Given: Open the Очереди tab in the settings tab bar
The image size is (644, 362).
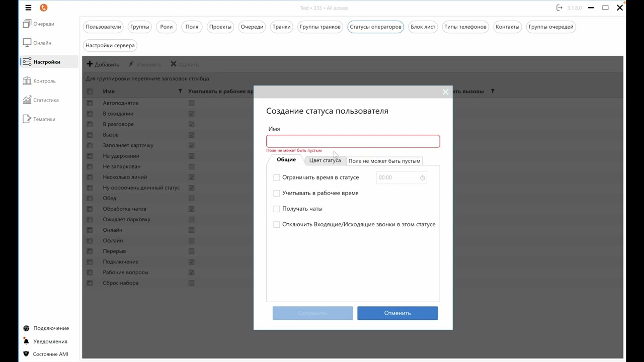Looking at the screenshot, I should (252, 27).
